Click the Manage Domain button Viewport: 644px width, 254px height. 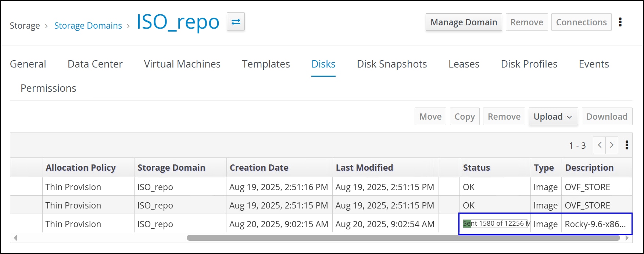pyautogui.click(x=464, y=22)
